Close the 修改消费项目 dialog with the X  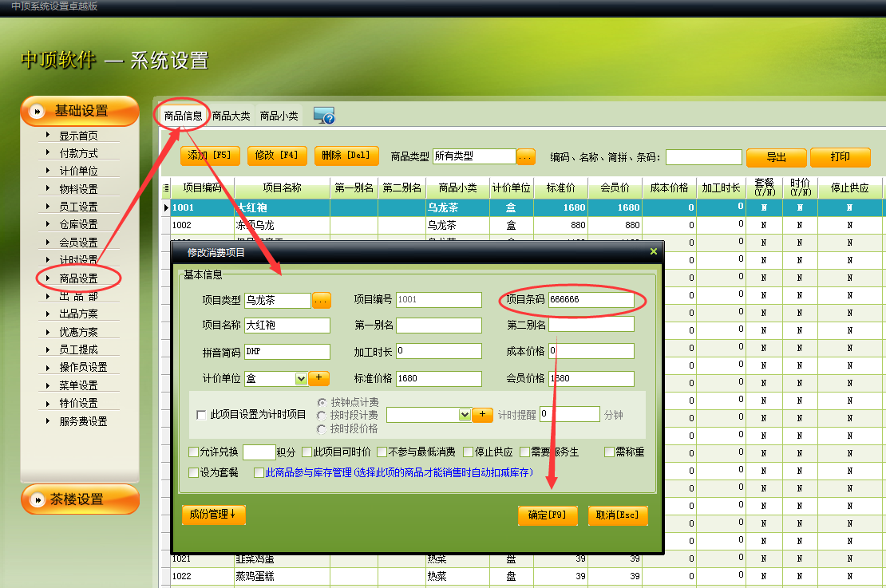[653, 252]
